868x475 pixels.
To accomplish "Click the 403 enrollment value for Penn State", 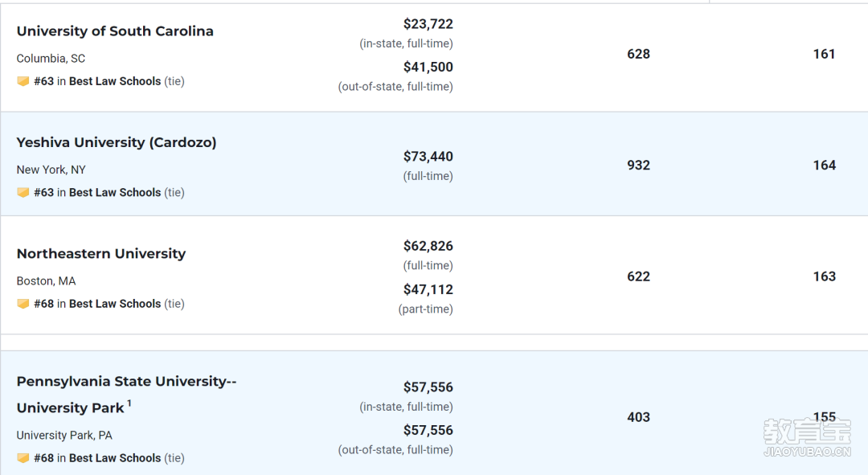I will click(638, 417).
